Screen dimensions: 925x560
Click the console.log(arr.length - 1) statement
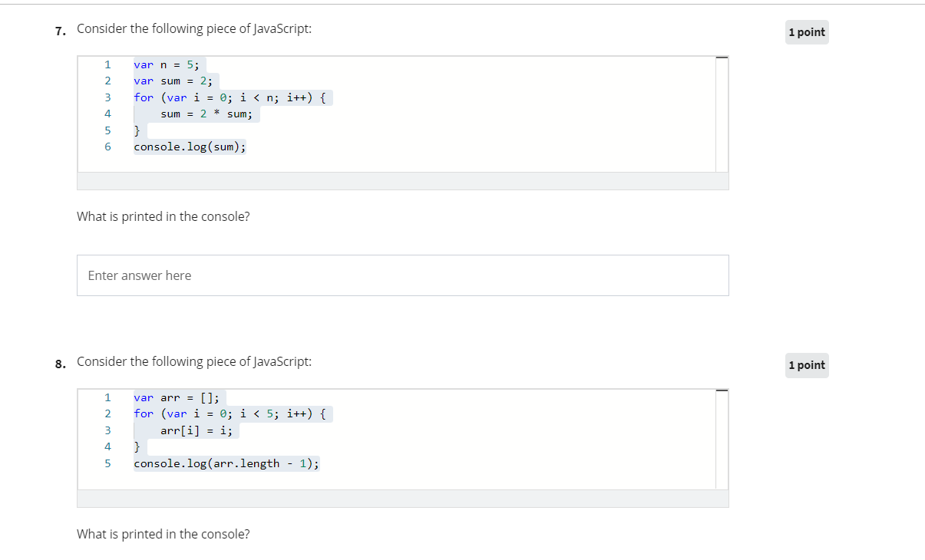click(x=226, y=463)
